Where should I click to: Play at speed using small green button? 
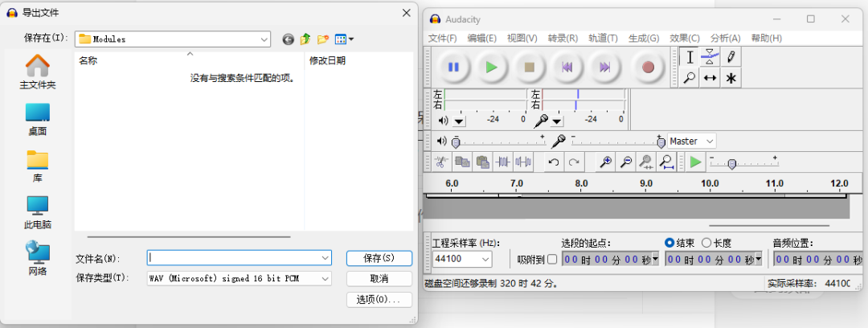click(x=696, y=162)
